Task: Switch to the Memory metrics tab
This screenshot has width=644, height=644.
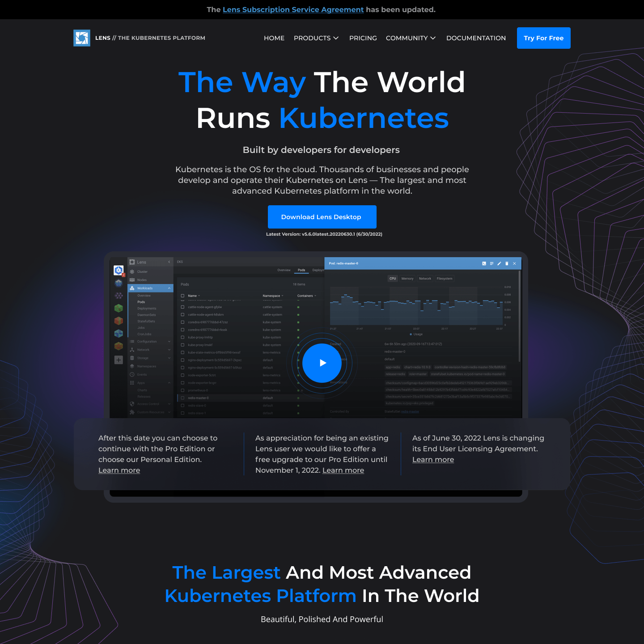Action: click(x=407, y=279)
